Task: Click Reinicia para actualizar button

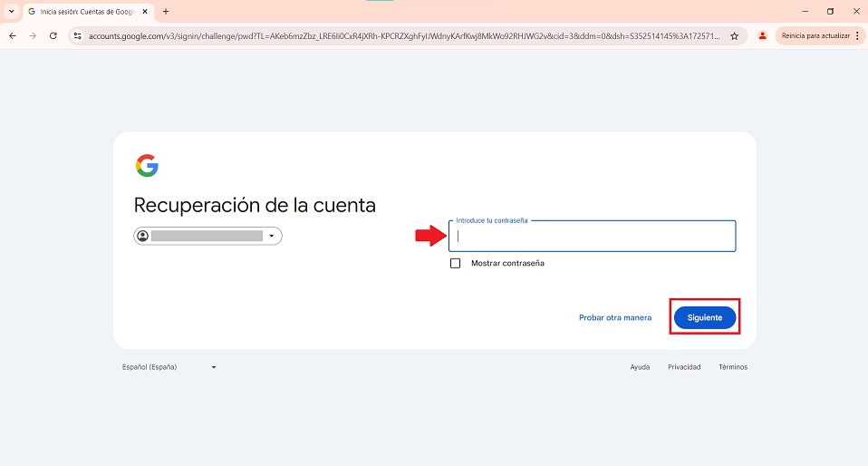Action: (x=815, y=36)
